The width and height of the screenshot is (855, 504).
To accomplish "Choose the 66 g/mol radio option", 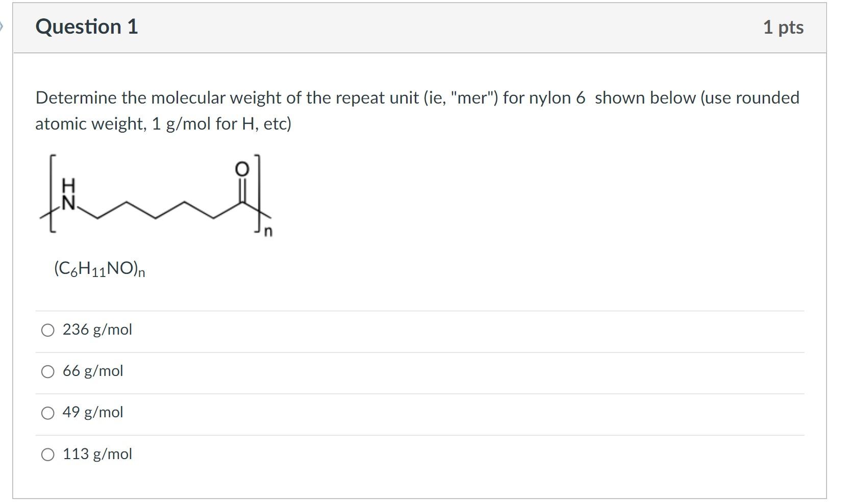I will pos(47,372).
